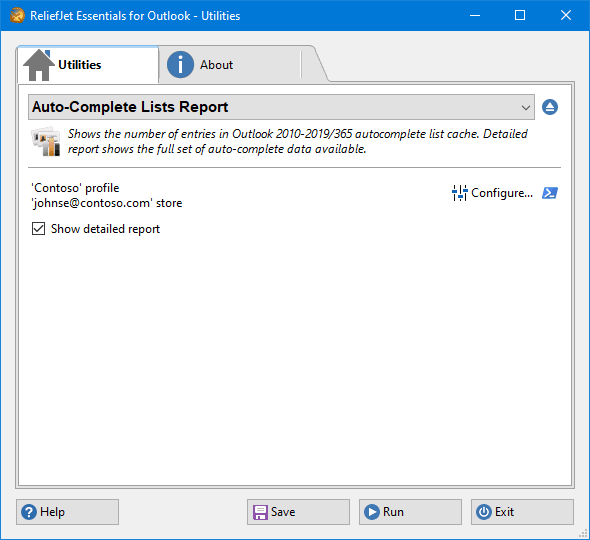590x540 pixels.
Task: Click the ReliefJet app icon in title bar
Action: tap(17, 15)
